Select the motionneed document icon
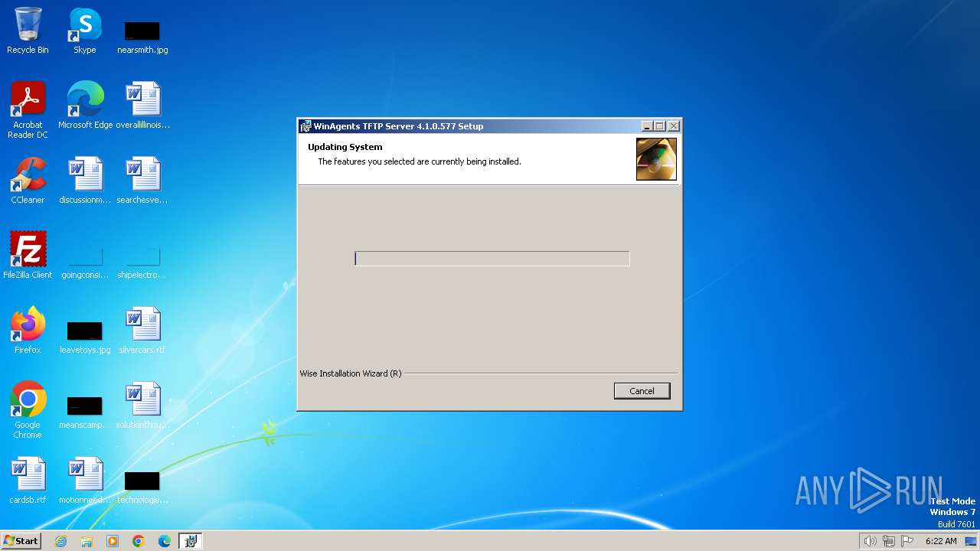The height and width of the screenshot is (551, 980). point(85,481)
